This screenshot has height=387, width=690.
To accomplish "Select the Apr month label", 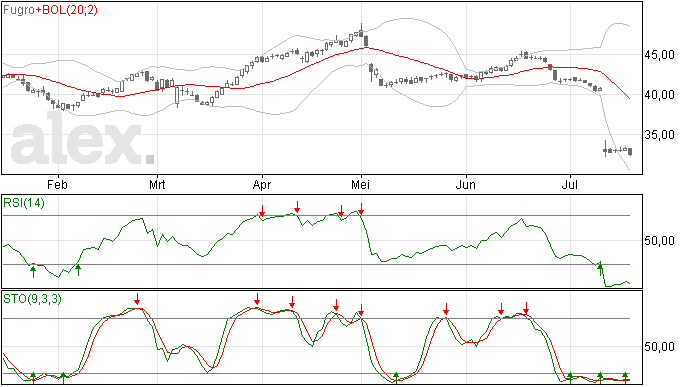I will [262, 184].
